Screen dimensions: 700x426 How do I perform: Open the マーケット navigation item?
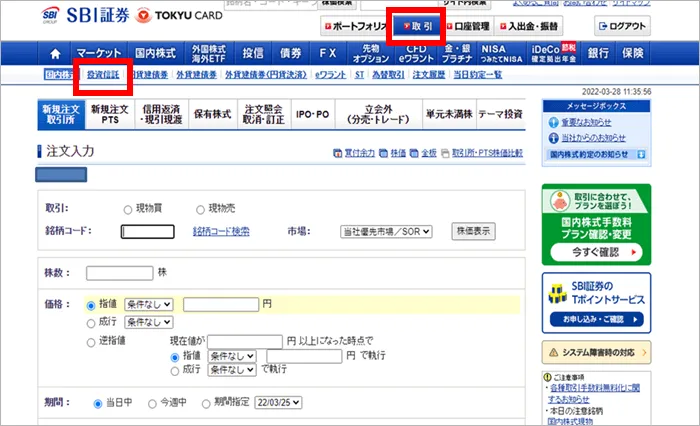(99, 53)
